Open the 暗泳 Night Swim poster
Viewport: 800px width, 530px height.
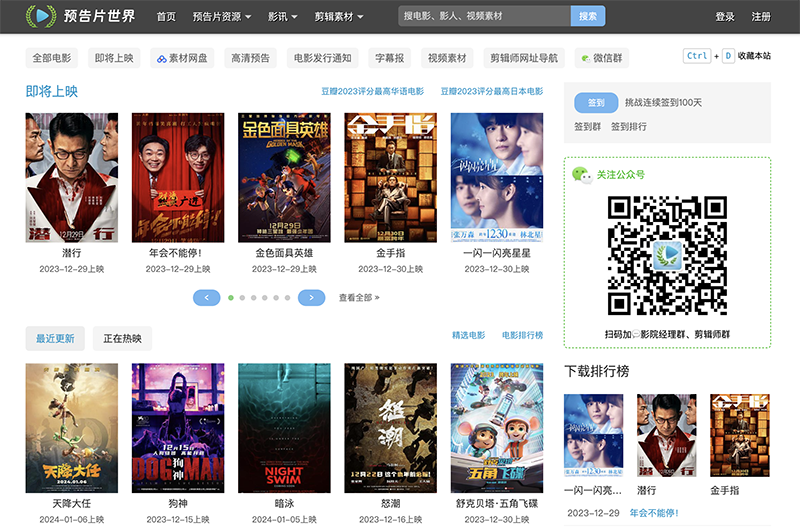tap(284, 428)
